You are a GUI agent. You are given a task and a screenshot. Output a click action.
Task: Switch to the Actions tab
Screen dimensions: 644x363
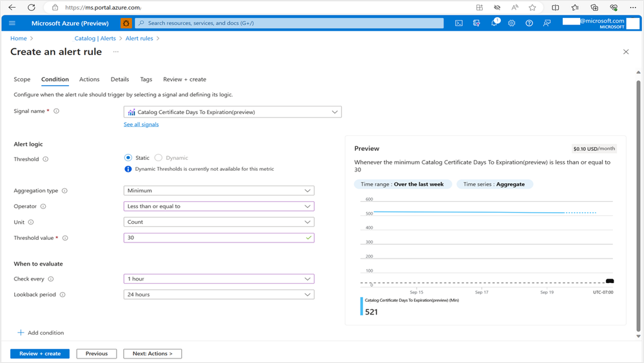click(x=89, y=79)
